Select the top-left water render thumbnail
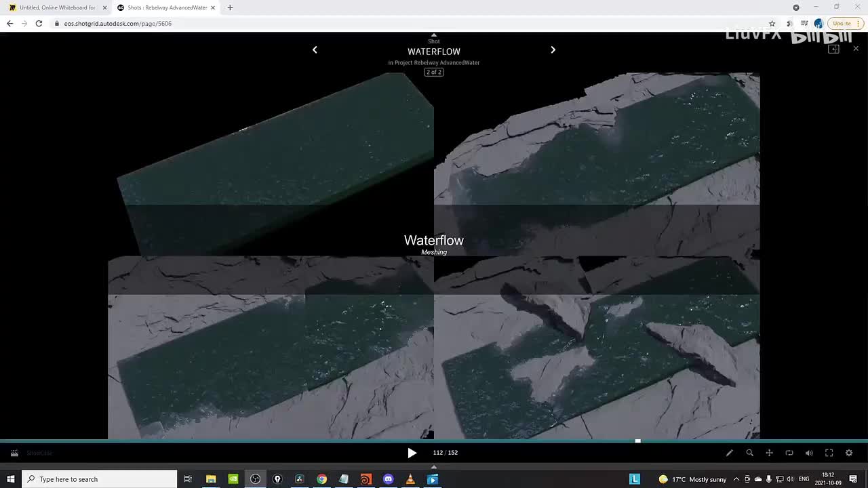868x488 pixels. click(x=271, y=164)
